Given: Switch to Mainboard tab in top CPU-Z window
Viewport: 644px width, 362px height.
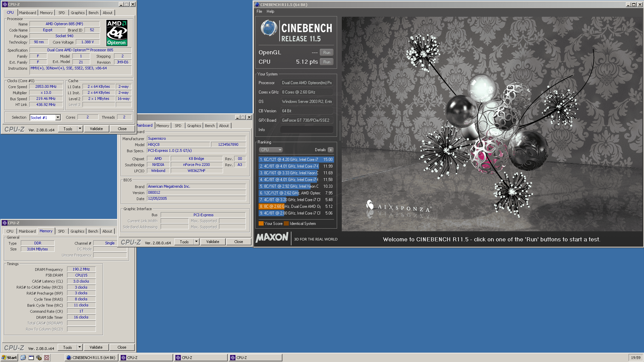Looking at the screenshot, I should point(28,13).
